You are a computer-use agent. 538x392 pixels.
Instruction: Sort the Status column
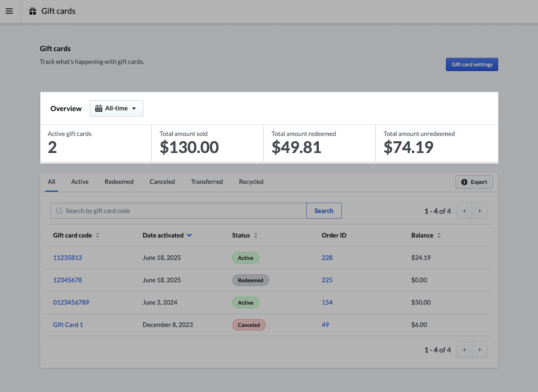tap(256, 235)
